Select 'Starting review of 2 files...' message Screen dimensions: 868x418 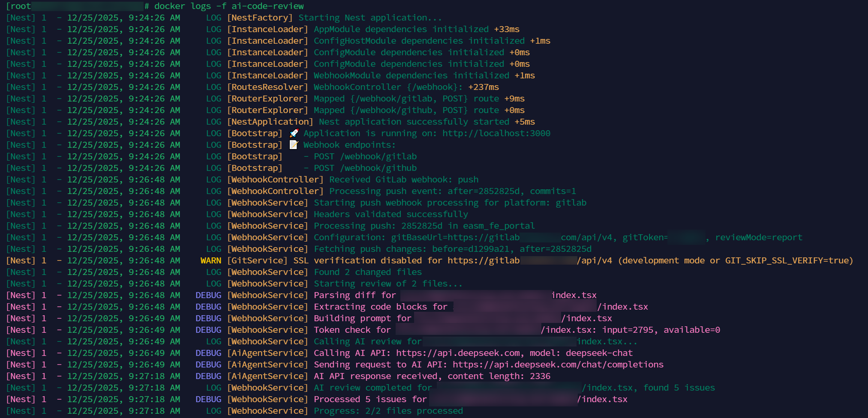[x=388, y=284]
